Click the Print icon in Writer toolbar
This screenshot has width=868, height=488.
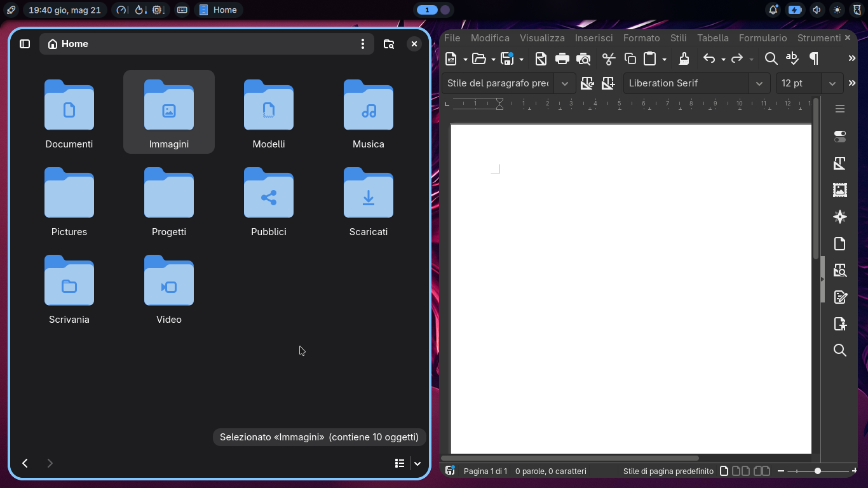coord(562,59)
